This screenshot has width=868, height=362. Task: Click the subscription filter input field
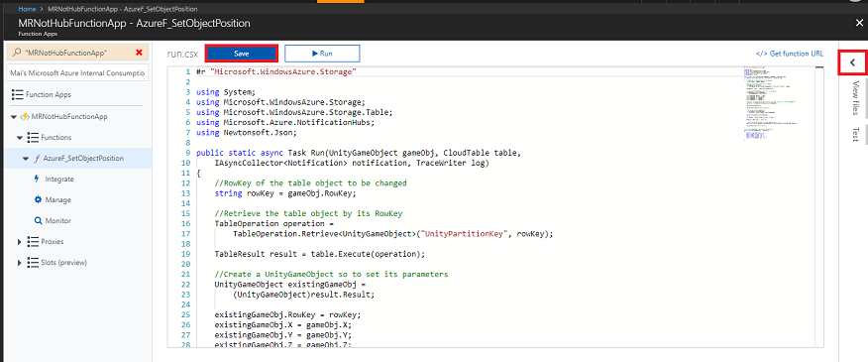(x=77, y=72)
